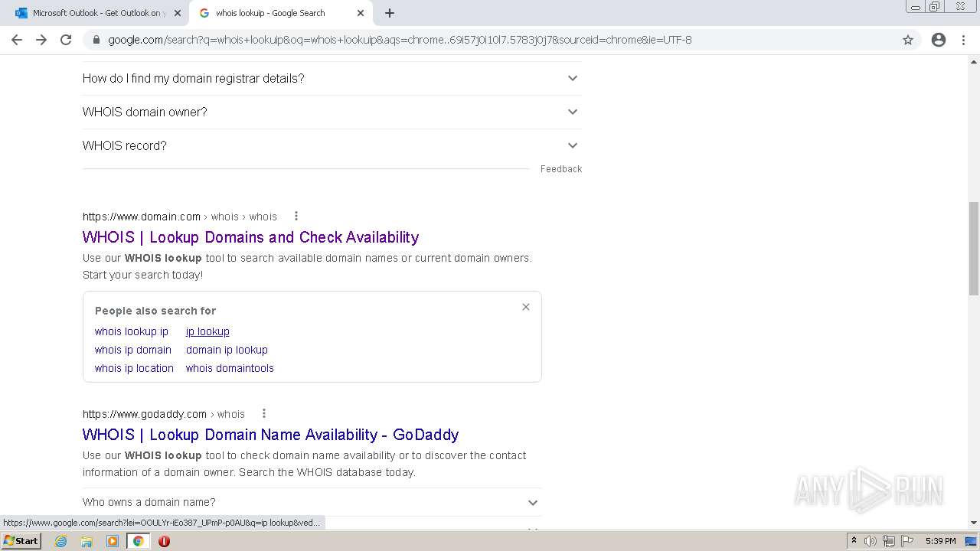Open File Explorer from taskbar
The image size is (980, 551).
tap(87, 541)
